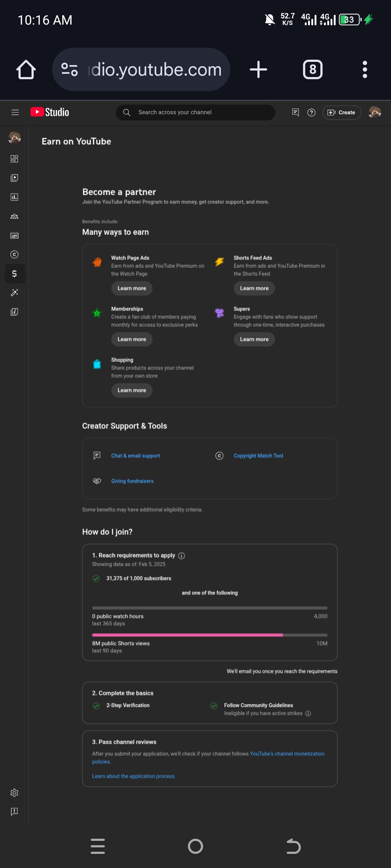Click the Create button

[x=342, y=112]
